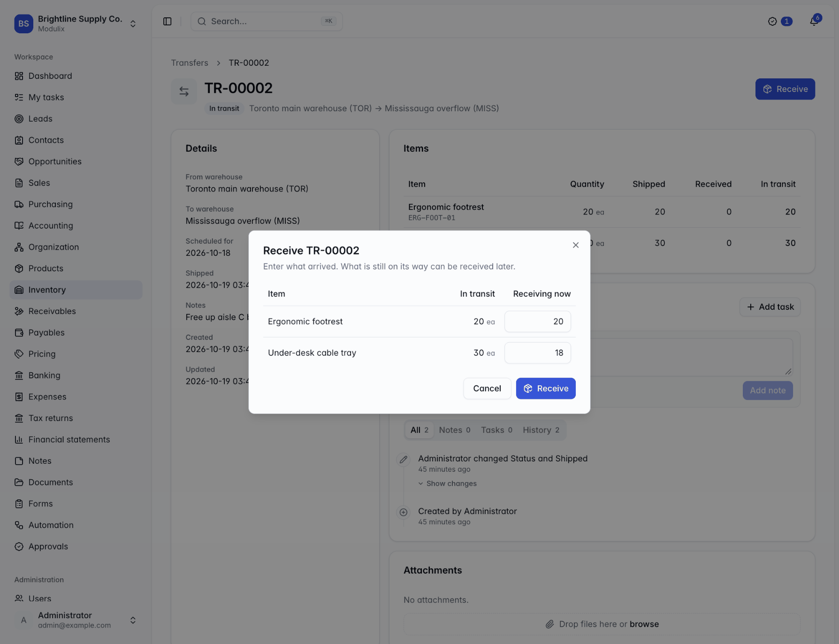Open the Dashboard sidebar icon

pyautogui.click(x=19, y=76)
